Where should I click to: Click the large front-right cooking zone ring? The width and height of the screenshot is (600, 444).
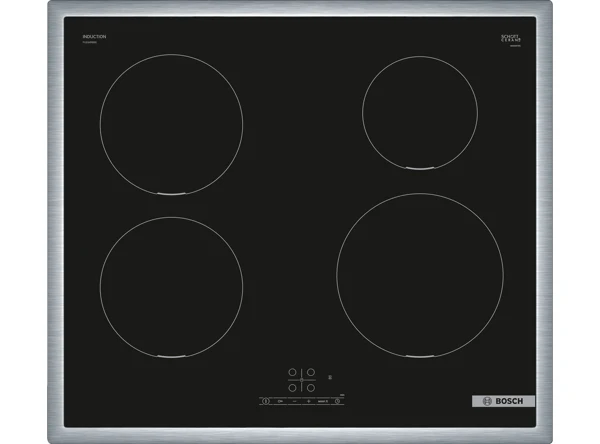tap(420, 275)
